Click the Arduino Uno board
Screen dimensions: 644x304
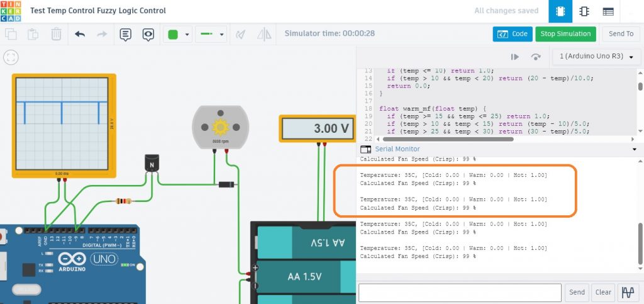[x=72, y=264]
